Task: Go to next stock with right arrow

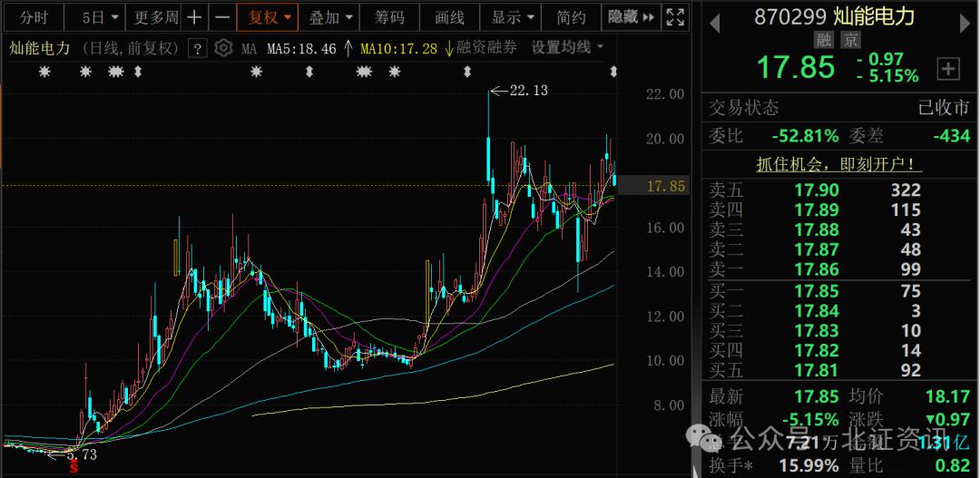Action: pos(965,24)
